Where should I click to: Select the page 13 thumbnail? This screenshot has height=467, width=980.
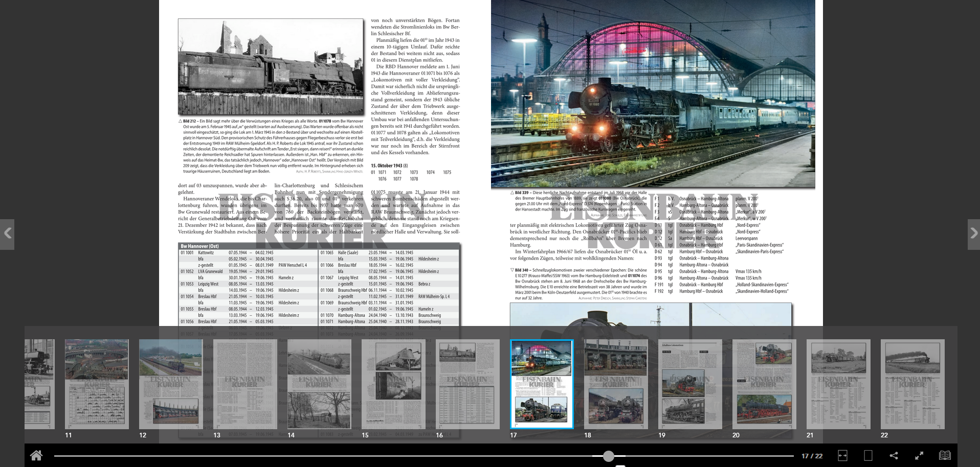click(245, 384)
